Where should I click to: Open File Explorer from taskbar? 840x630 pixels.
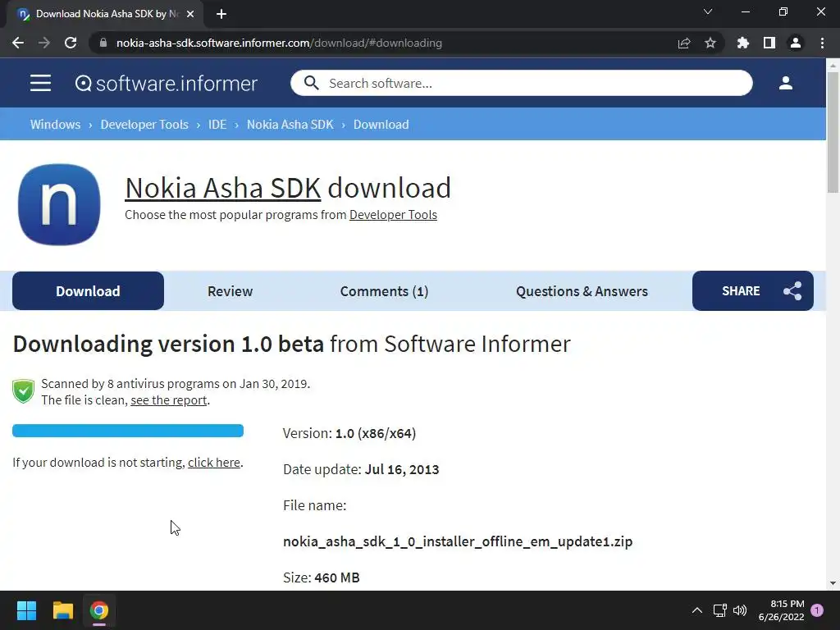[62, 610]
